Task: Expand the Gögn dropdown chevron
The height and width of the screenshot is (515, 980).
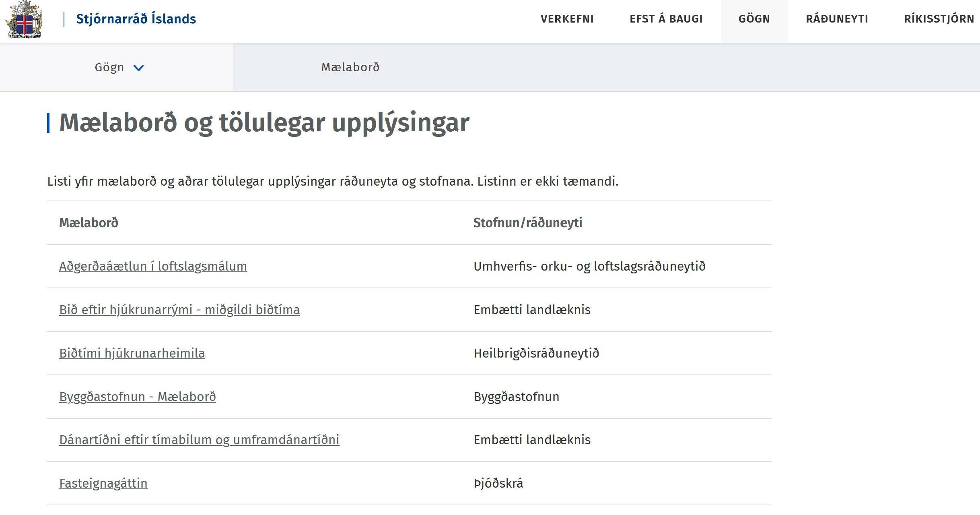Action: (x=138, y=68)
